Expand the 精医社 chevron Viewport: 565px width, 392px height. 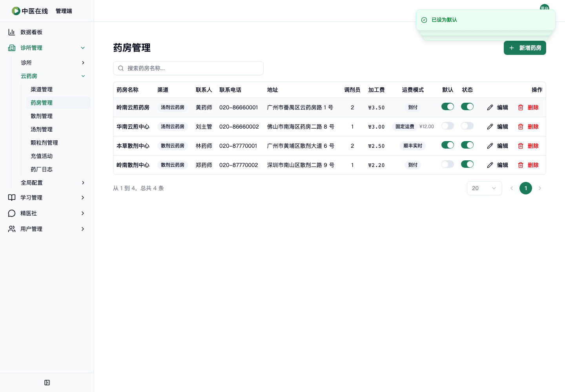click(x=83, y=213)
